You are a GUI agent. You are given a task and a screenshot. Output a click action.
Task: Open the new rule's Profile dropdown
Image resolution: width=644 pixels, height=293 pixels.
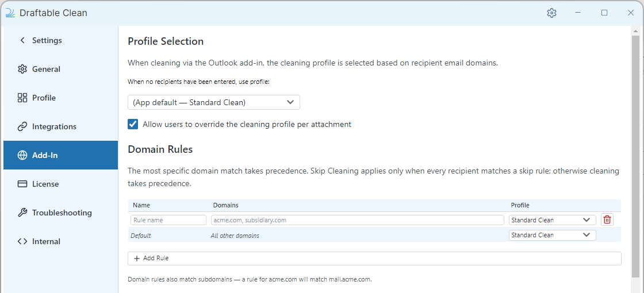(x=552, y=220)
